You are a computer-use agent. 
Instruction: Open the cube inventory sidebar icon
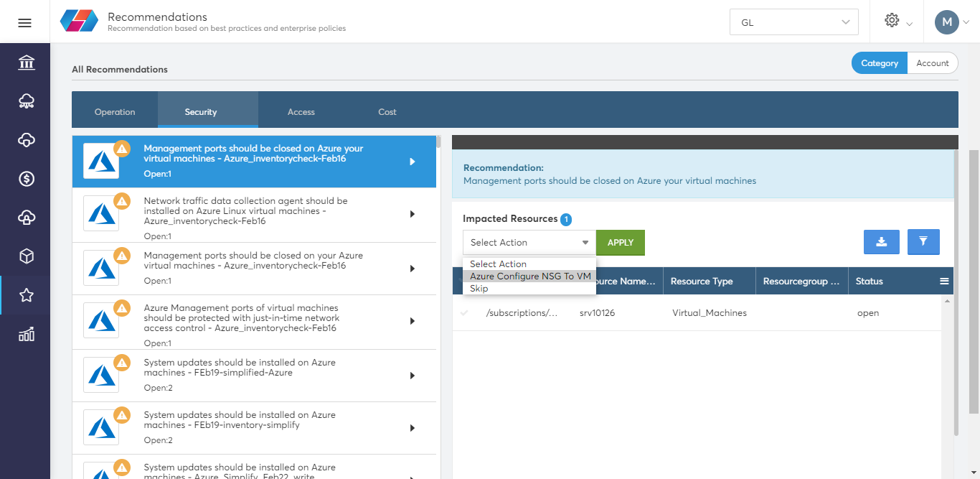point(27,256)
